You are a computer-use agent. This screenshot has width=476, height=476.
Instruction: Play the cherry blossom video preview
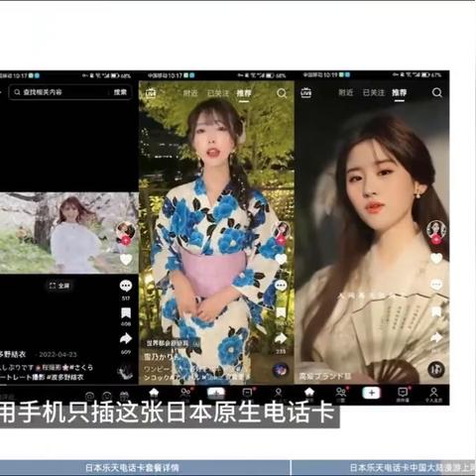(x=68, y=233)
